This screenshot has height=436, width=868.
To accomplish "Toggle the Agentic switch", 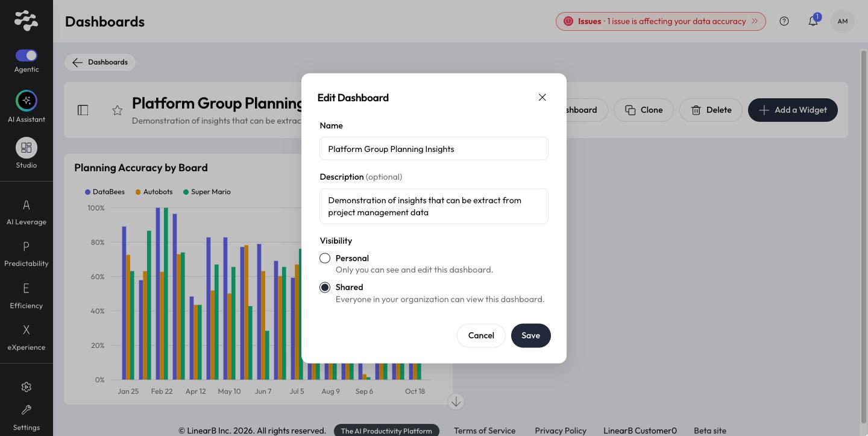I will 27,55.
